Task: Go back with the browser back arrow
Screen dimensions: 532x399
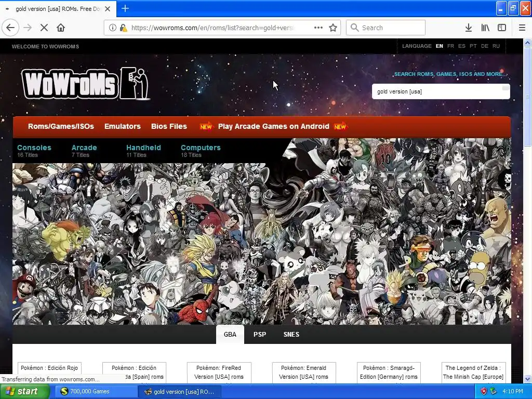Action: click(10, 28)
